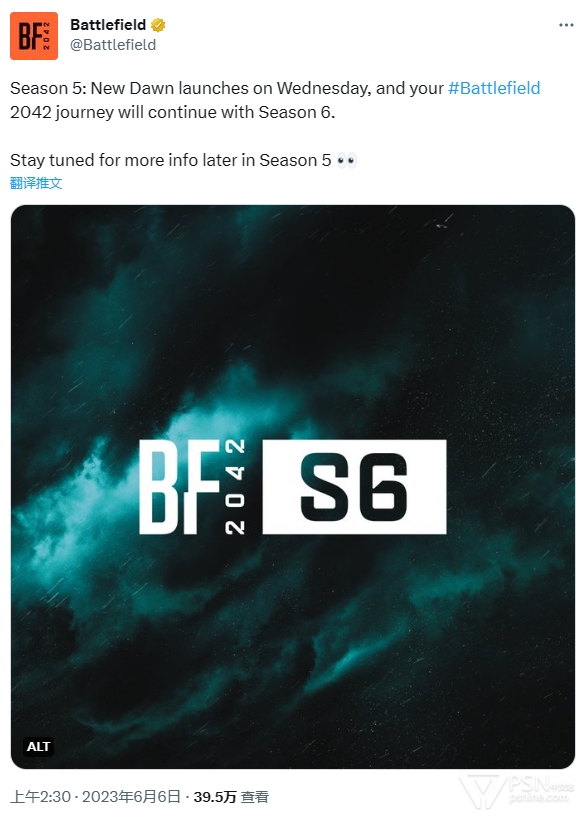Viewport: 585px width, 821px height.
Task: Click the 查看 views label
Action: (255, 797)
